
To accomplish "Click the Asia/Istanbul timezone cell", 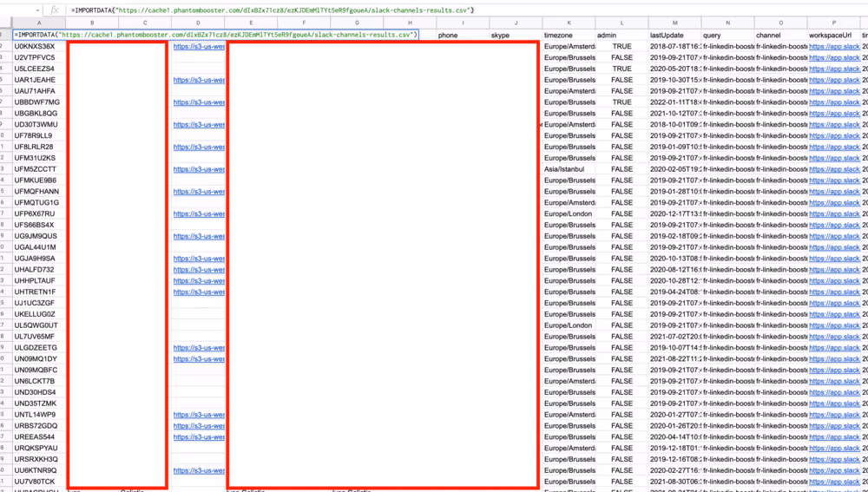I will pos(569,169).
